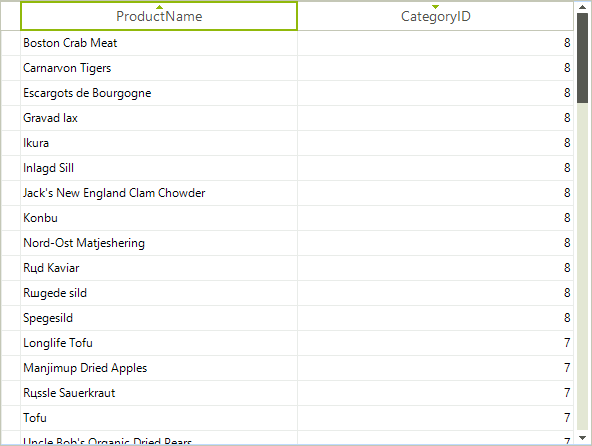Select the Nord-Ost Matjeshering cell
592x446 pixels.
click(x=159, y=243)
